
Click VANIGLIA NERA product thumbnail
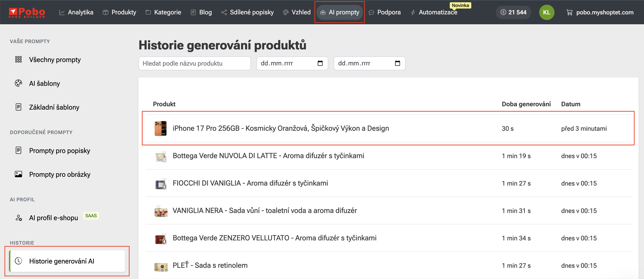[161, 211]
